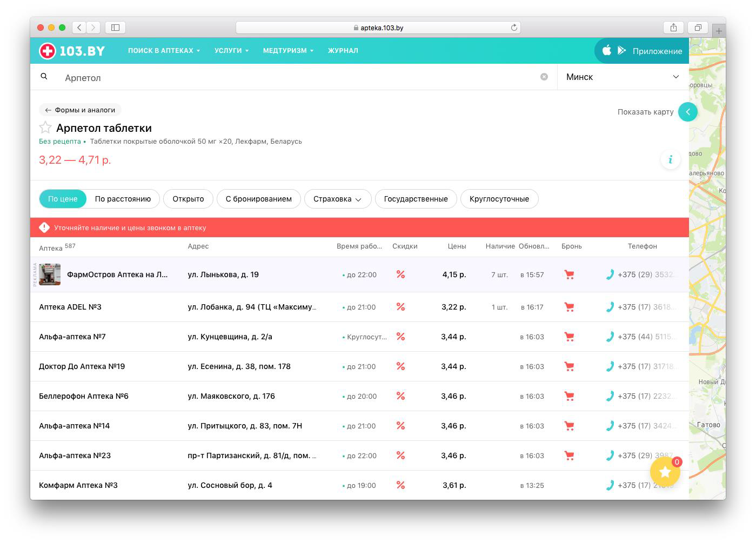Expand the Страховка dropdown filter
The width and height of the screenshot is (756, 543).
pos(337,199)
